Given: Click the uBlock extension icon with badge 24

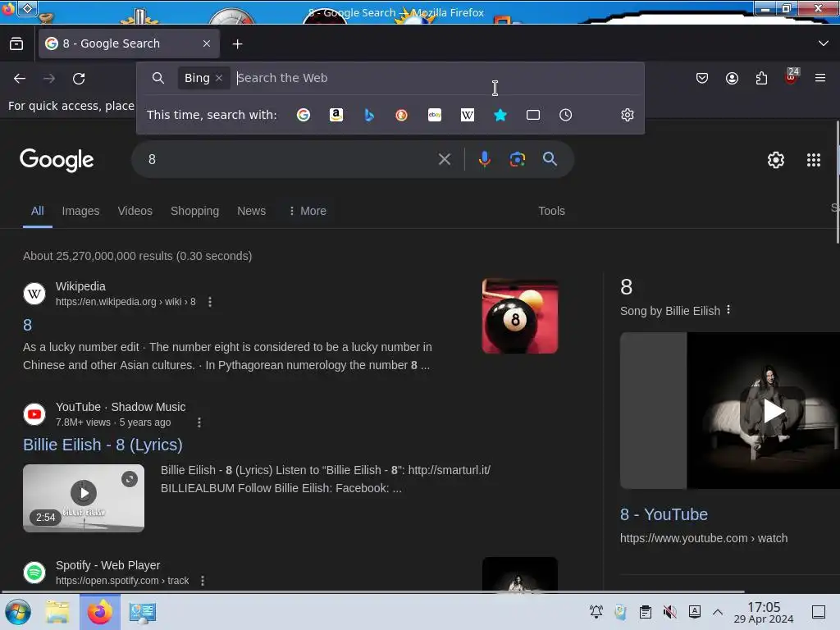Looking at the screenshot, I should [x=791, y=77].
